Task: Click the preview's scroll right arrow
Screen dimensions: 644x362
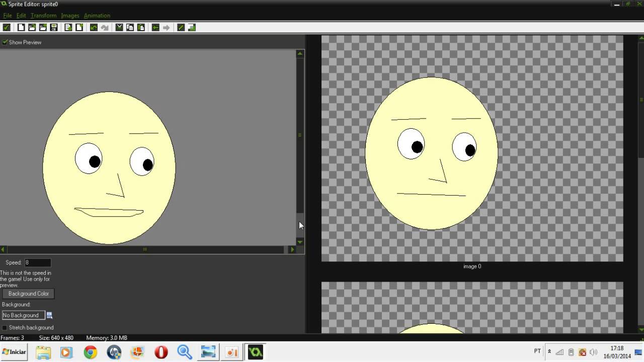Action: [x=292, y=249]
